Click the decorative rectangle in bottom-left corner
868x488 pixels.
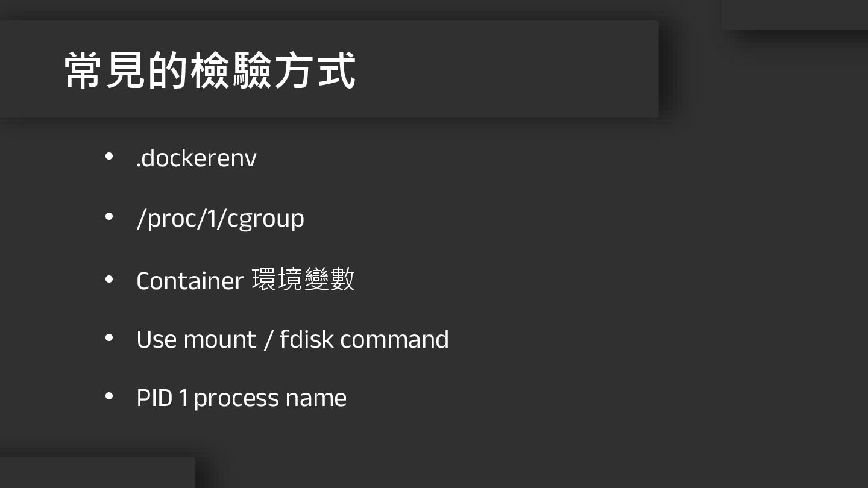pyautogui.click(x=96, y=472)
